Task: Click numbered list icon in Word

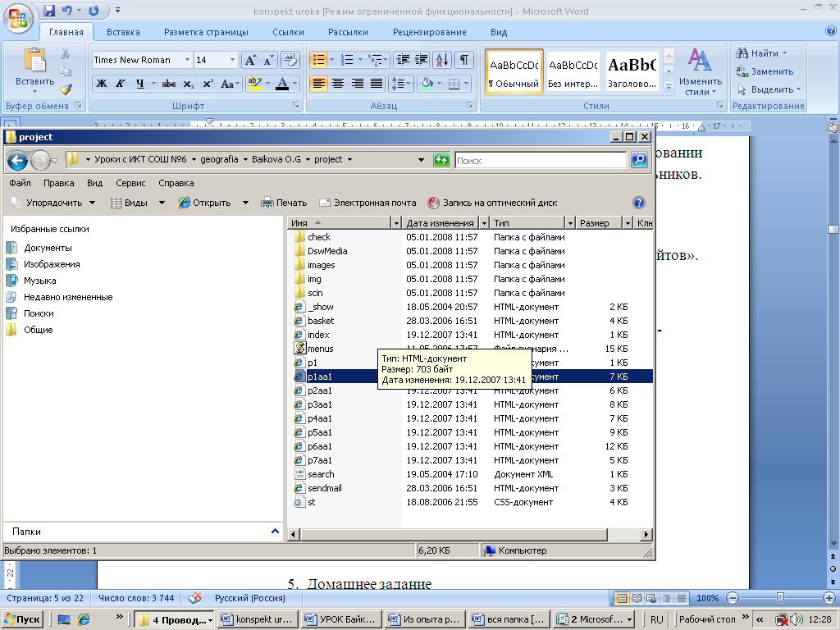Action: coord(347,60)
